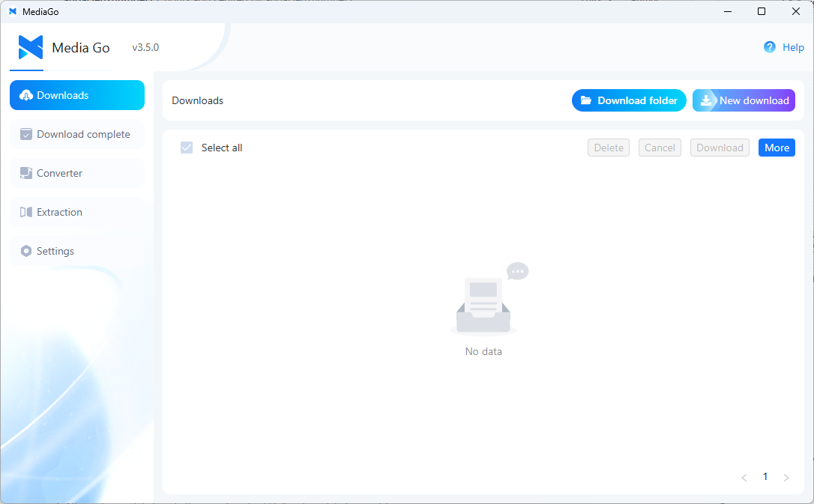This screenshot has height=504, width=814.
Task: Click the Converter sidebar icon
Action: click(x=26, y=173)
